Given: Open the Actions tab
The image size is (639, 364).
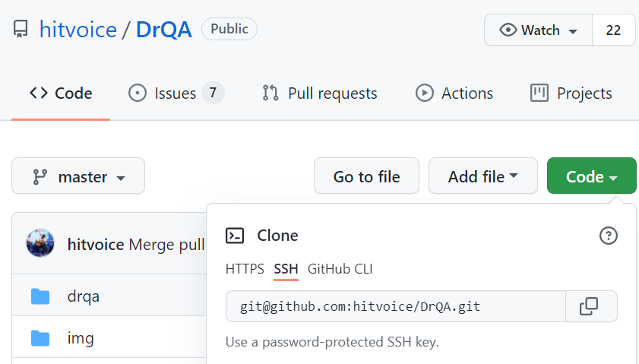Looking at the screenshot, I should [x=454, y=93].
